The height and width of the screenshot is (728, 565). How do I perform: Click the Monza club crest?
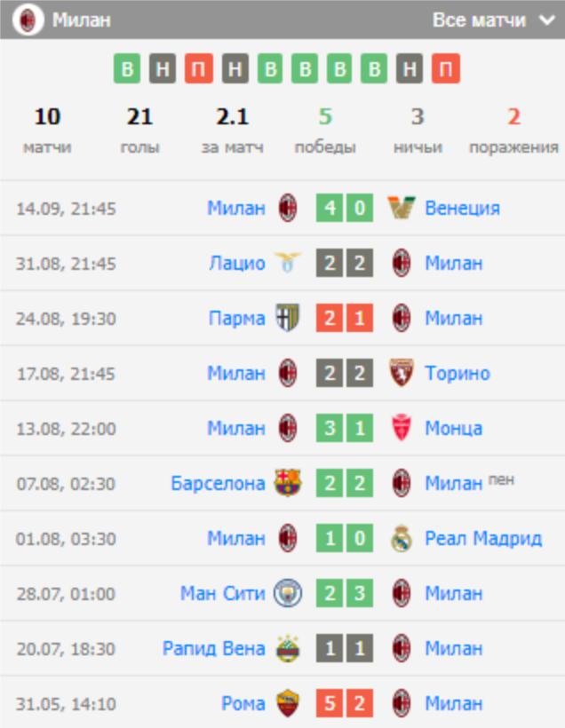coord(402,428)
